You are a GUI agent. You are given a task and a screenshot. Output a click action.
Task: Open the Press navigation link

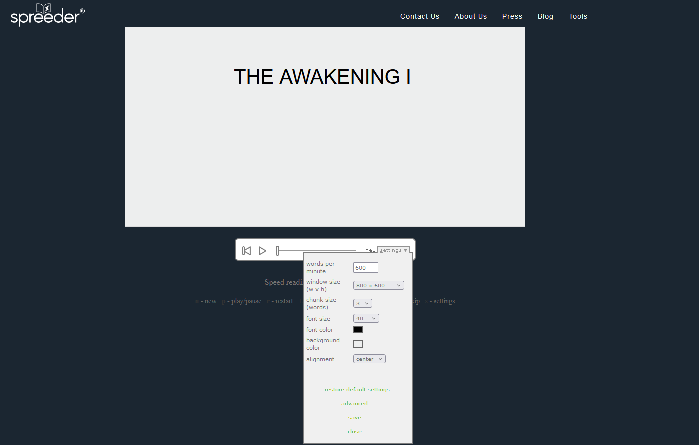512,16
